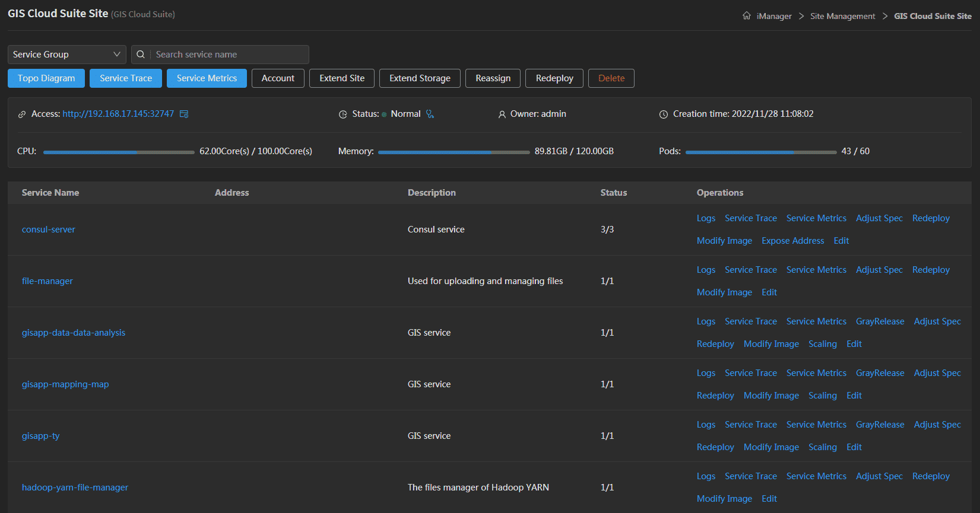This screenshot has height=513, width=980.
Task: Click the copy icon next to access URL
Action: [x=184, y=114]
